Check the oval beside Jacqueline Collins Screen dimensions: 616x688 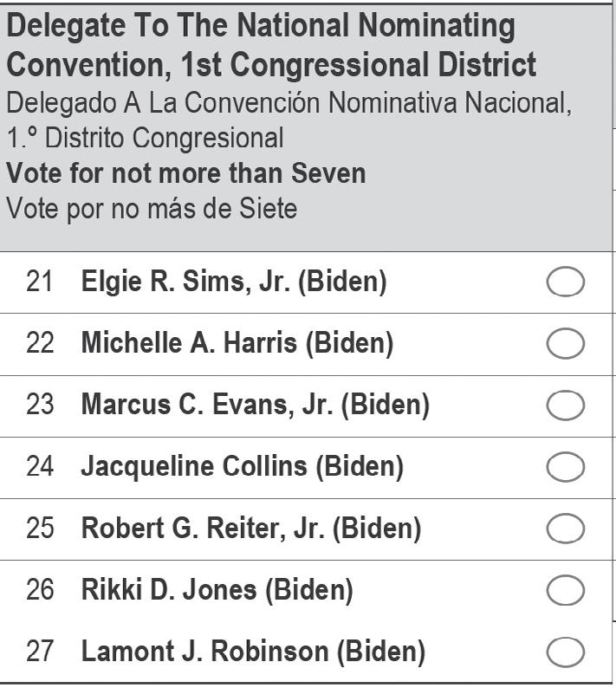pyautogui.click(x=566, y=467)
